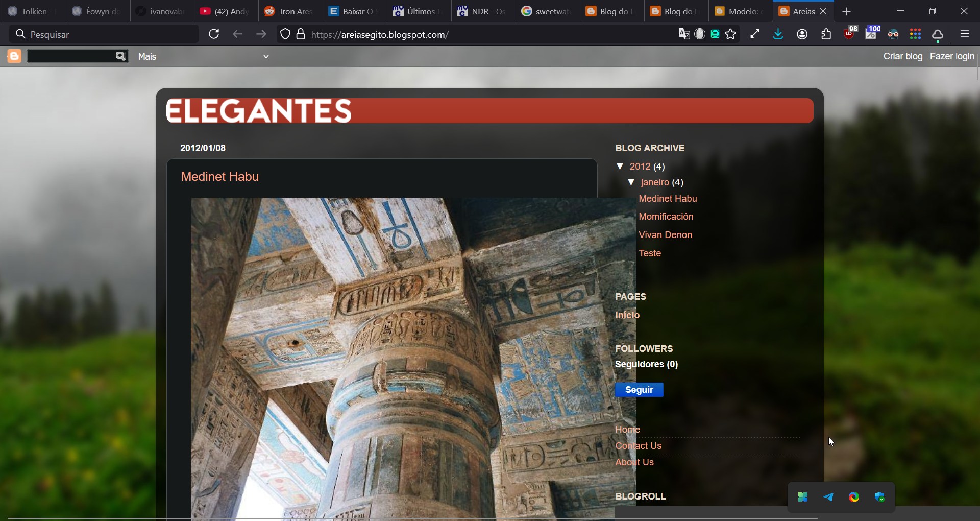Click the fullscreen diagonal arrows icon
980x521 pixels.
coord(755,34)
